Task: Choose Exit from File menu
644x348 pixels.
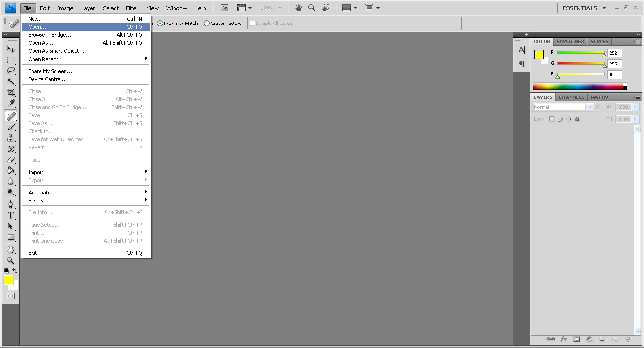Action: pos(86,253)
